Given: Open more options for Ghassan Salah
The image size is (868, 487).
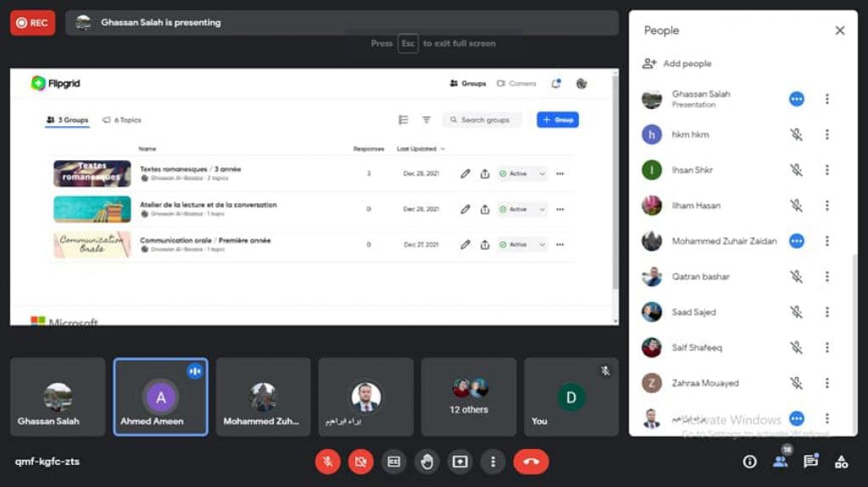Looking at the screenshot, I should (827, 99).
